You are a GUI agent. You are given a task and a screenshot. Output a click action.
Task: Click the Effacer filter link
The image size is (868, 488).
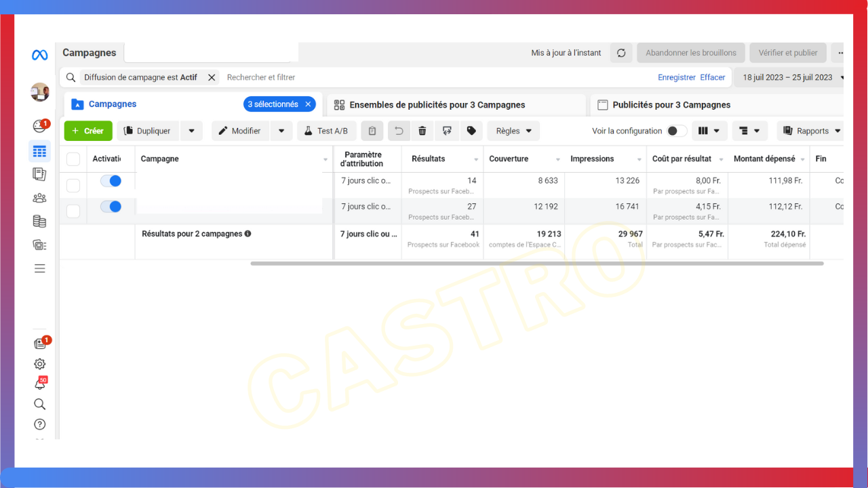(713, 77)
